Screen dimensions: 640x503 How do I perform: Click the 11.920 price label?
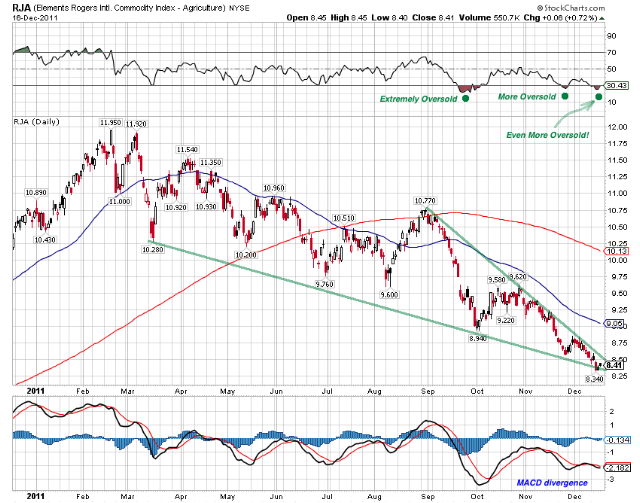[136, 124]
